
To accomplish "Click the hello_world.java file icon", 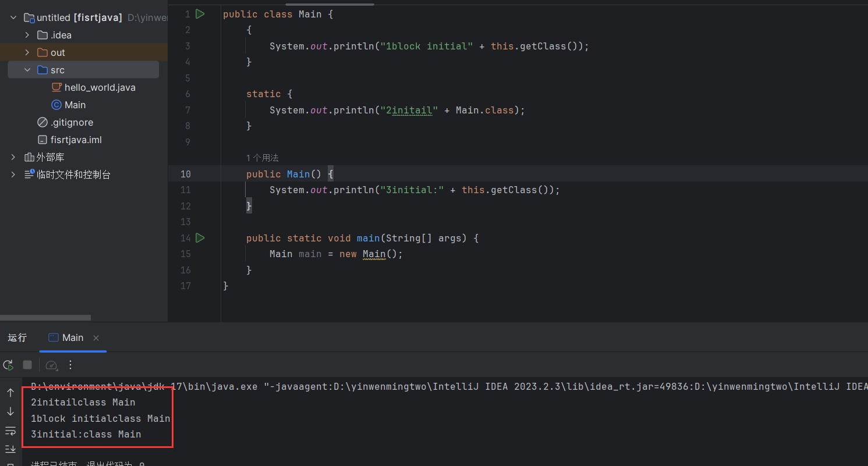I will pos(56,87).
